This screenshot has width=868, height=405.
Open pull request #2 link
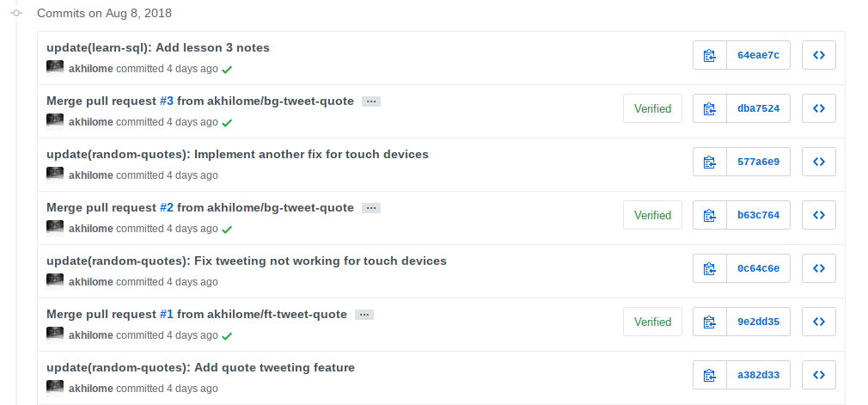(167, 207)
